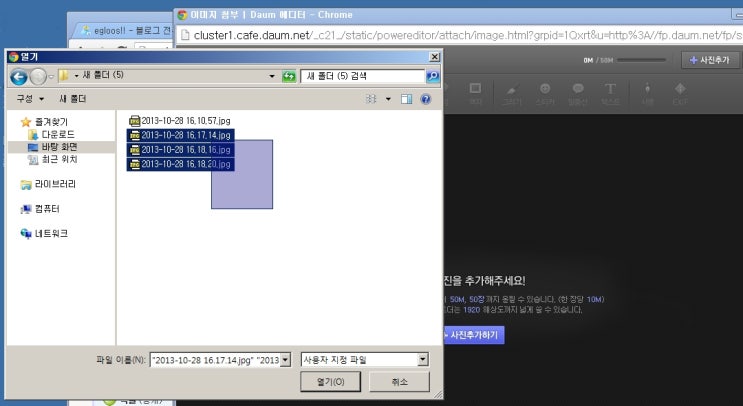This screenshot has width=743, height=406.
Task: Click the 사진추가 button in Daum editor
Action: pyautogui.click(x=710, y=60)
